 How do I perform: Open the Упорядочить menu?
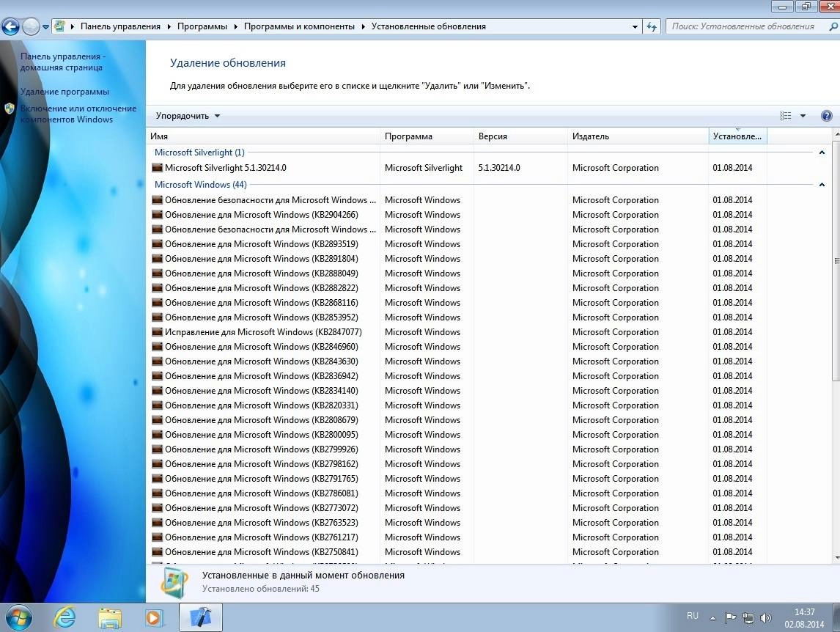[x=188, y=116]
